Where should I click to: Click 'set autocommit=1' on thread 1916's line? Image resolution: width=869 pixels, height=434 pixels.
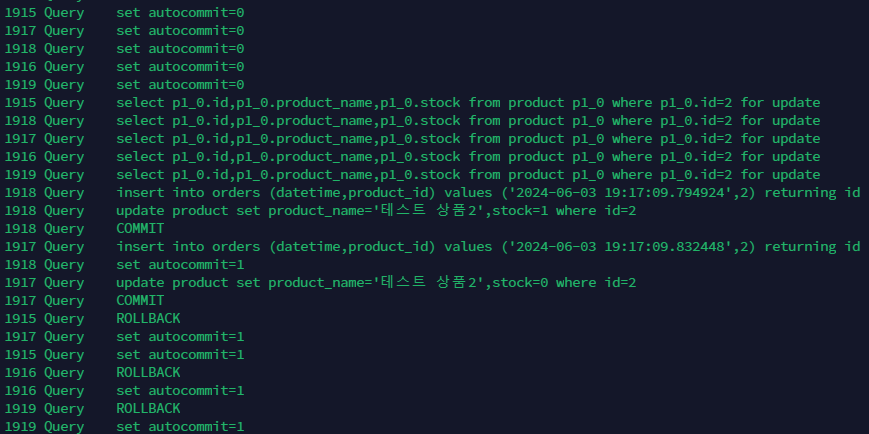point(180,391)
